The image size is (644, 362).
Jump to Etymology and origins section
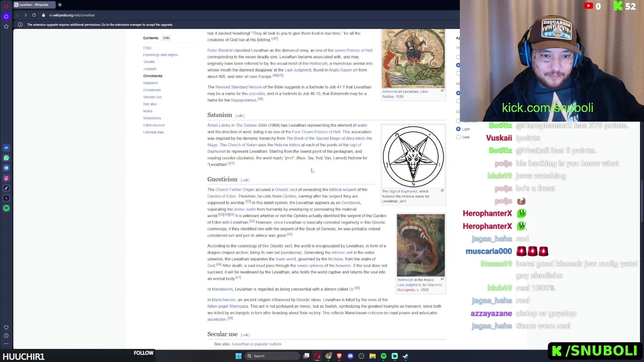pos(160,55)
